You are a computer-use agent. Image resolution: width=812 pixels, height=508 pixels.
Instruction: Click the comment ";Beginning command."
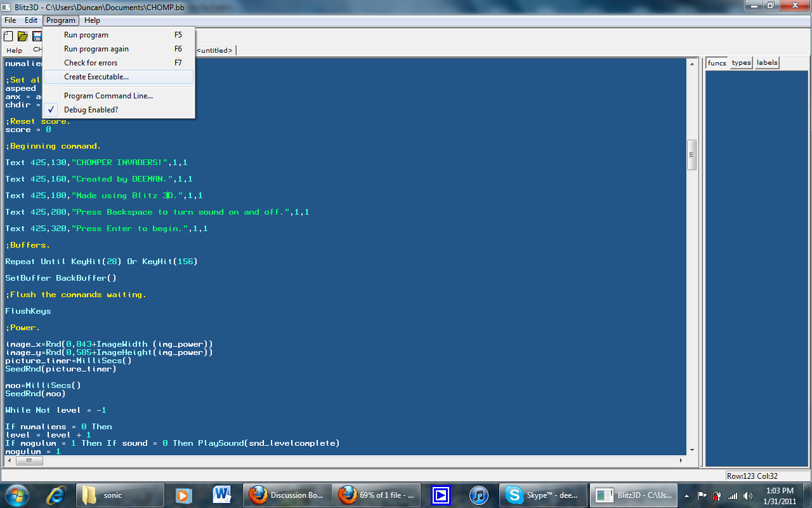[53, 146]
